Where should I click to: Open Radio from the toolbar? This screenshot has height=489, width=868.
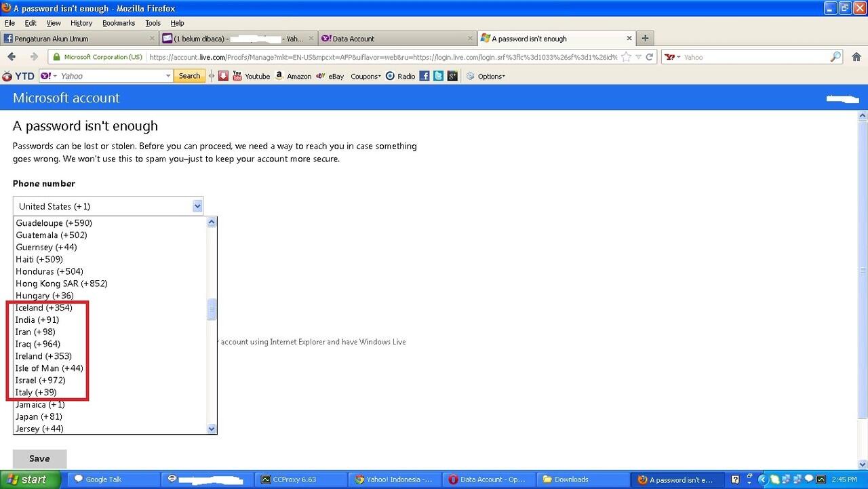[400, 76]
